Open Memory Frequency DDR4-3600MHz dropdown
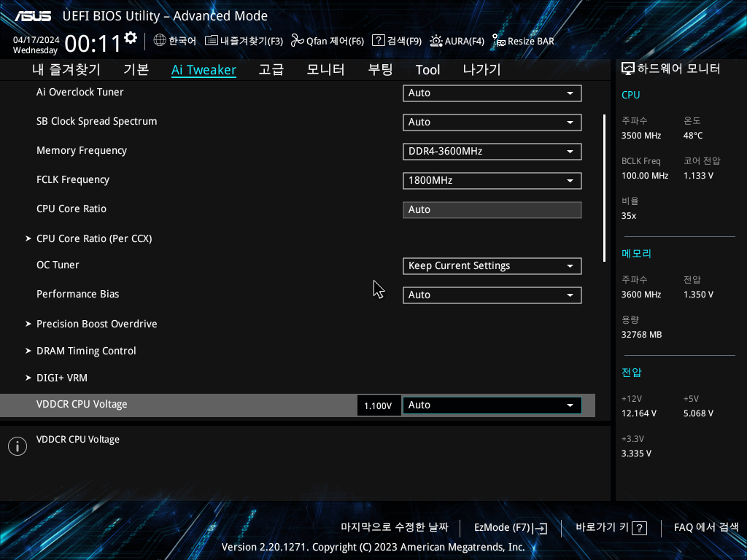This screenshot has width=747, height=560. click(x=492, y=152)
